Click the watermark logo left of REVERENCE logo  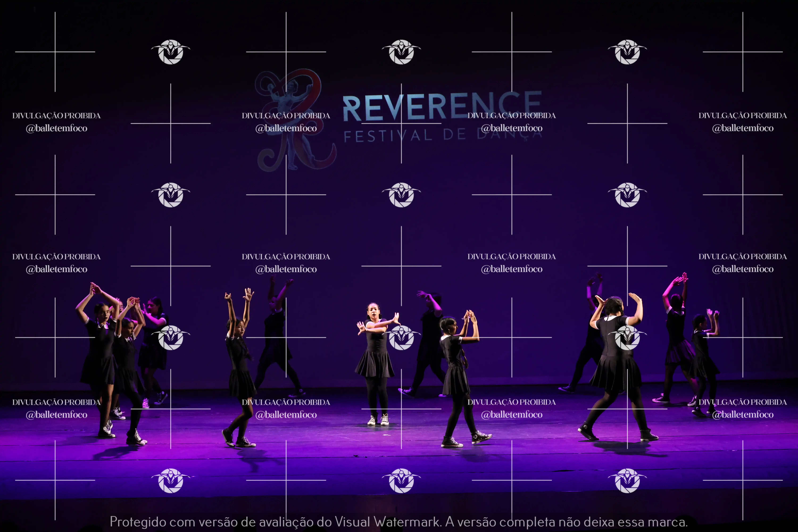171,52
